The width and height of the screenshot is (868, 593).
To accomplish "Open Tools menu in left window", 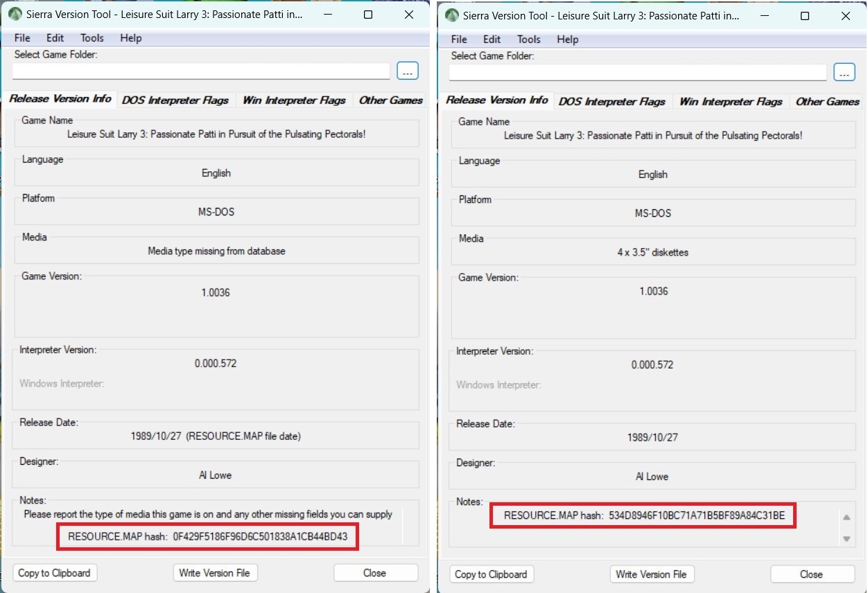I will pyautogui.click(x=92, y=38).
